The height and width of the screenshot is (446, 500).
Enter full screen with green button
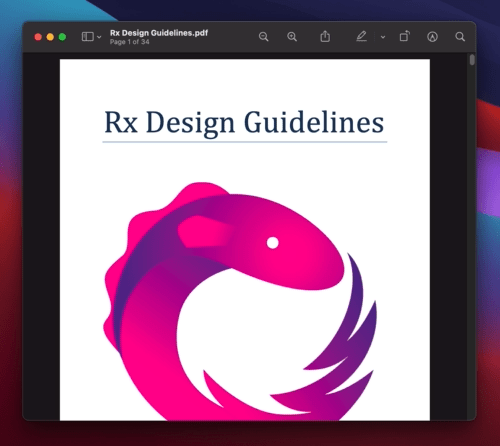click(x=62, y=37)
